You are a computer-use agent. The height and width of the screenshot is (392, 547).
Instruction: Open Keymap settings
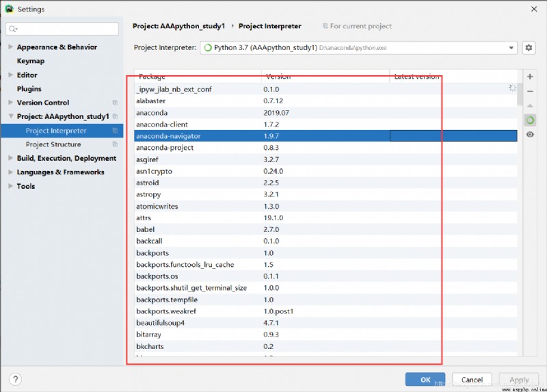click(x=31, y=61)
